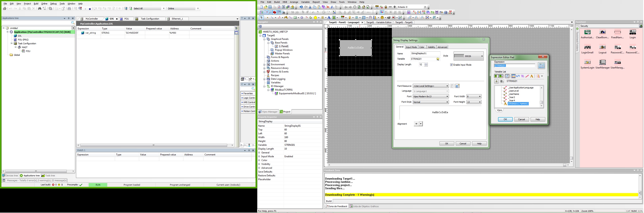Click Cancel in Expression Editor Pad
Image resolution: width=644 pixels, height=213 pixels.
click(x=522, y=119)
